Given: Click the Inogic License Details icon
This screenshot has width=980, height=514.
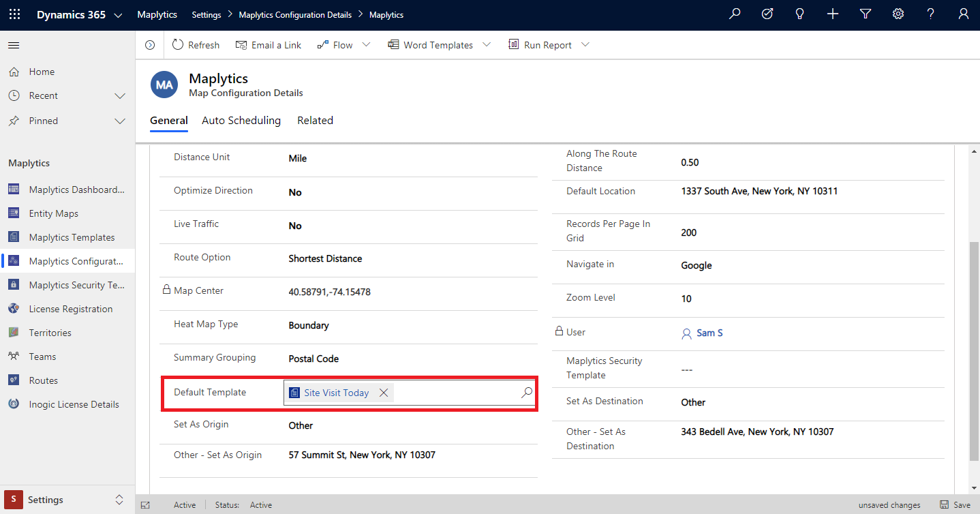Looking at the screenshot, I should point(14,404).
